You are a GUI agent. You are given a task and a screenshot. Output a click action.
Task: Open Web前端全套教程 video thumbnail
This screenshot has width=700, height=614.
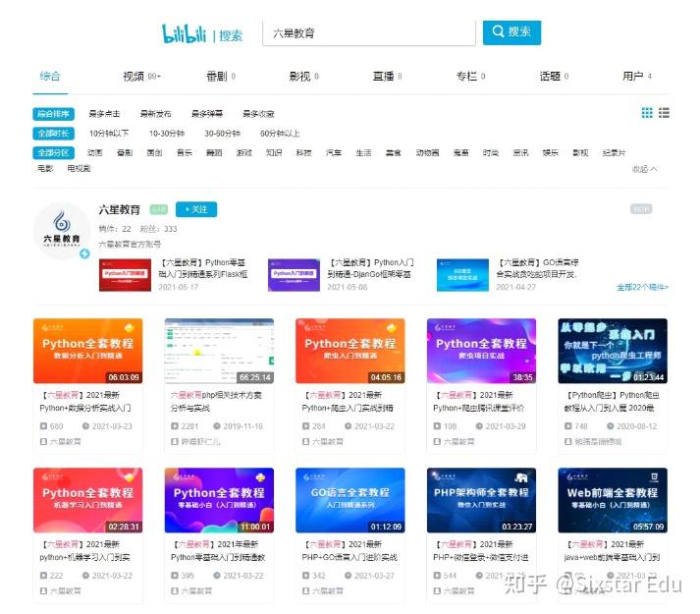click(x=613, y=500)
